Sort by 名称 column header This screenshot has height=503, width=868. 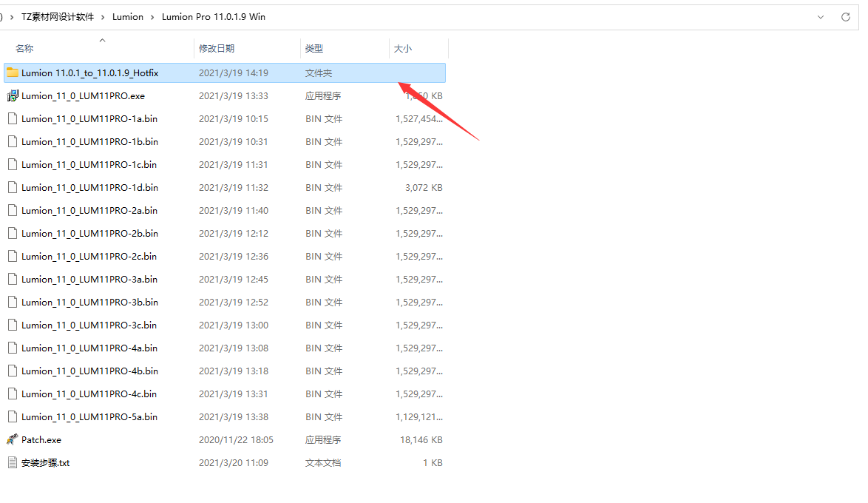24,49
